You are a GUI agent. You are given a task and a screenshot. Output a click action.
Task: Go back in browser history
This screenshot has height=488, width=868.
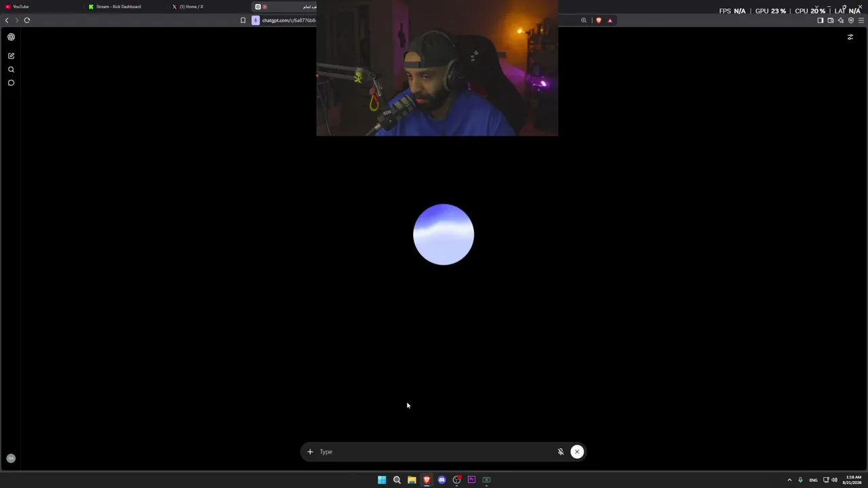click(x=7, y=20)
